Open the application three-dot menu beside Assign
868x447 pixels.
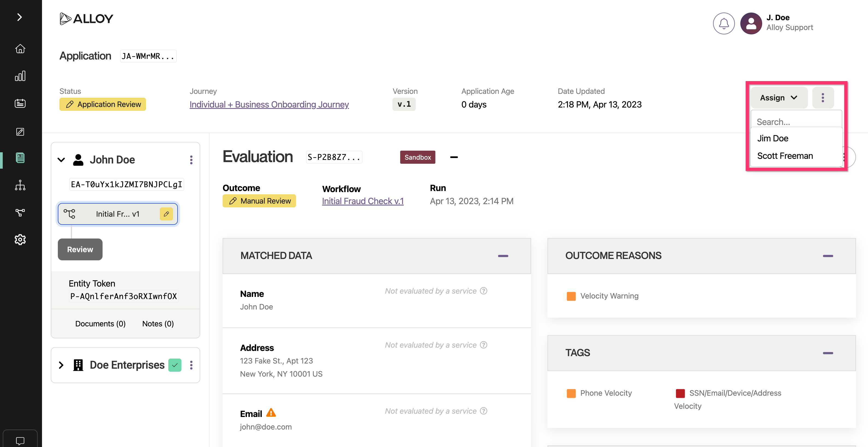pos(823,98)
